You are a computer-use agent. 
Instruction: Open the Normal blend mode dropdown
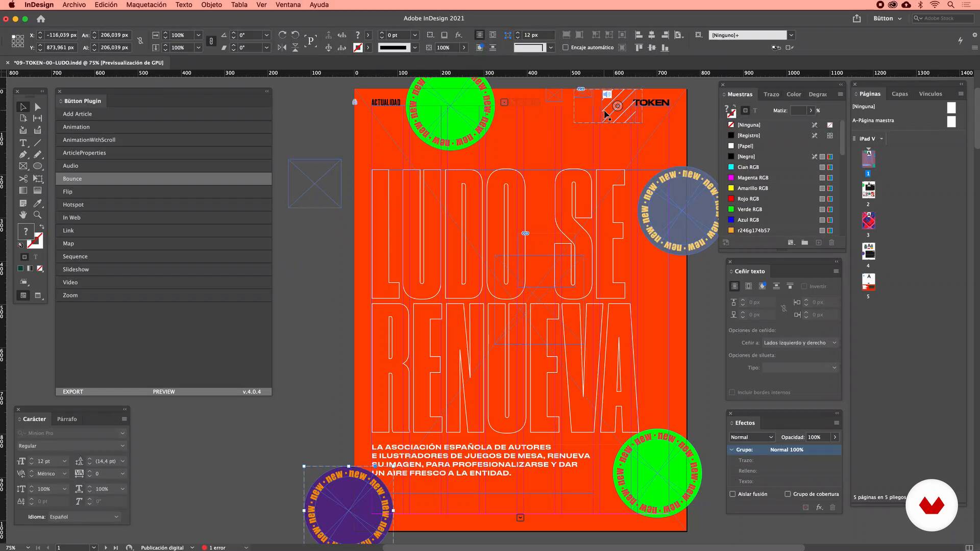coord(752,437)
